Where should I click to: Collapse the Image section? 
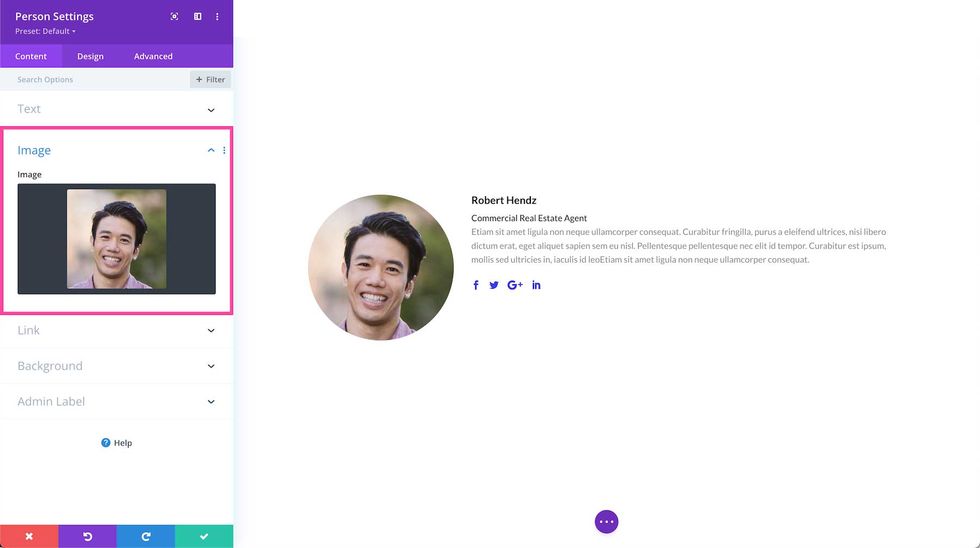point(211,150)
